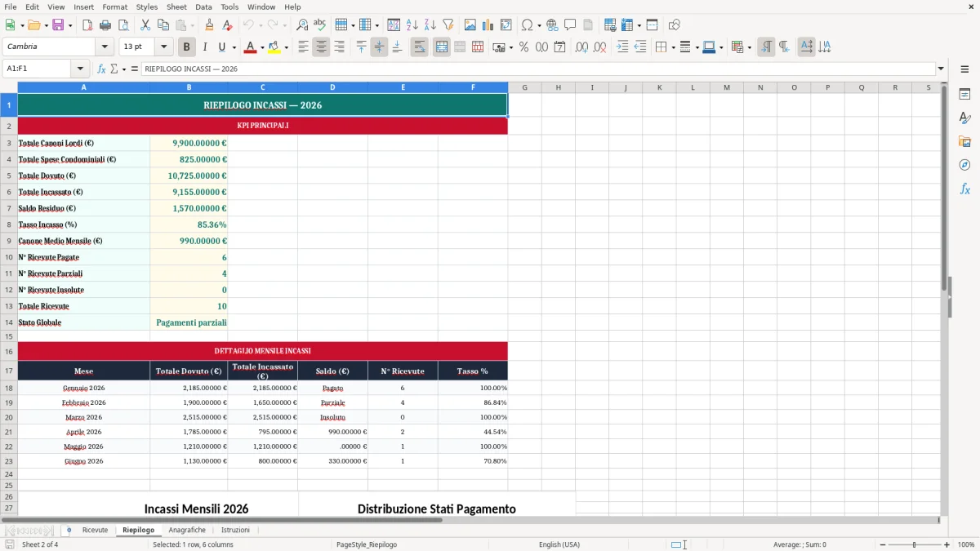The image size is (980, 551).
Task: Toggle Italic formatting
Action: [205, 47]
